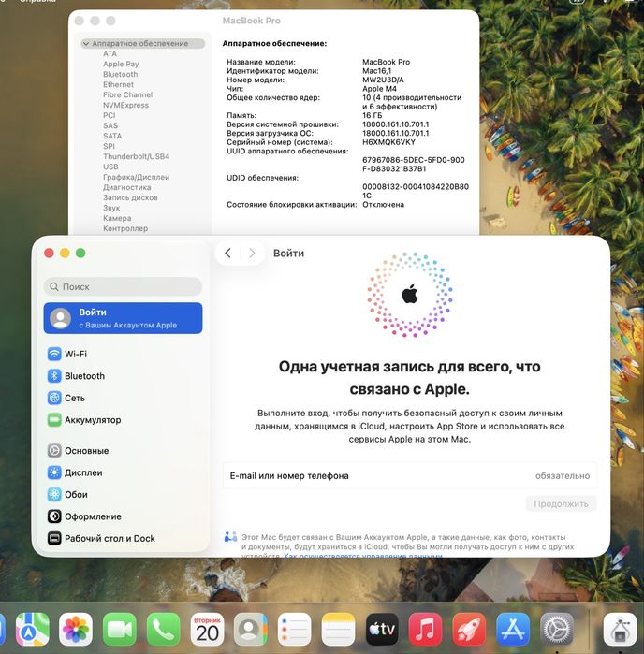Image resolution: width=644 pixels, height=654 pixels.
Task: Close the System Settings window
Action: click(49, 253)
